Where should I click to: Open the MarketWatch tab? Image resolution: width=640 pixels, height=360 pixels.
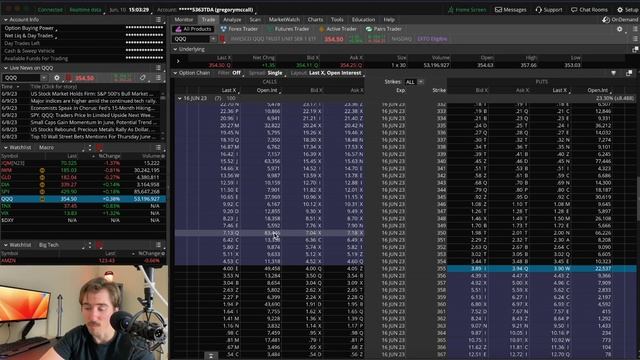284,20
